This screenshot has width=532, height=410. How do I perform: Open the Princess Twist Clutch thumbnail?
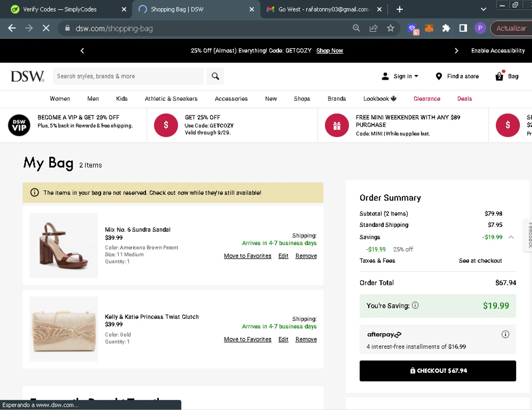[64, 329]
